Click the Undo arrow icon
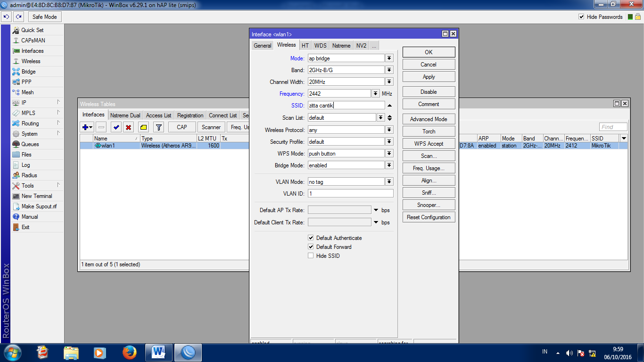This screenshot has width=644, height=362. (x=7, y=17)
